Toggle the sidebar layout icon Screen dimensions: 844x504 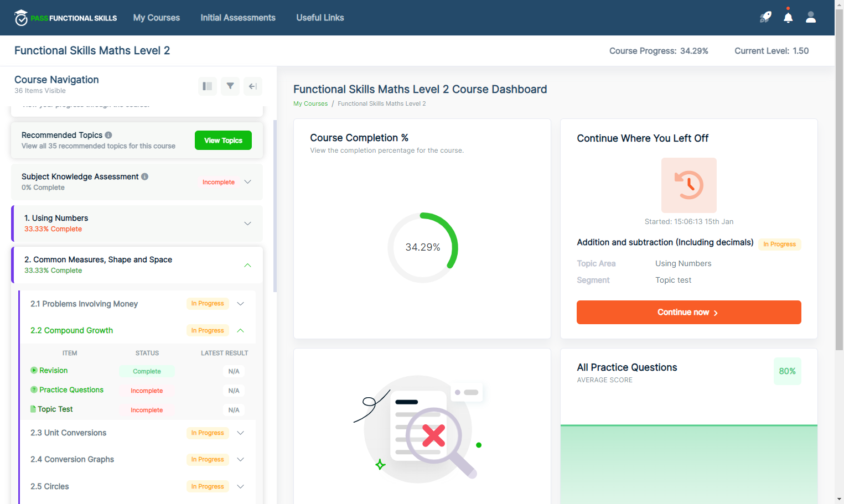208,86
